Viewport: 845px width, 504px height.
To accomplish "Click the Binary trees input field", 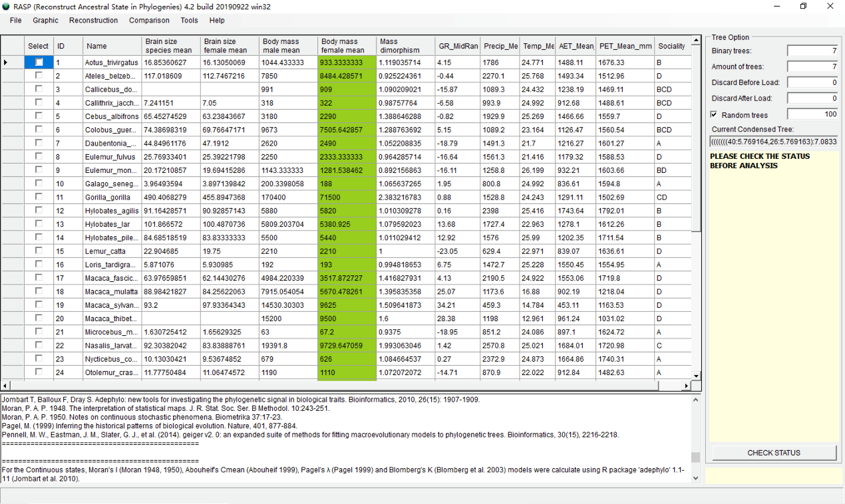I will pyautogui.click(x=813, y=51).
